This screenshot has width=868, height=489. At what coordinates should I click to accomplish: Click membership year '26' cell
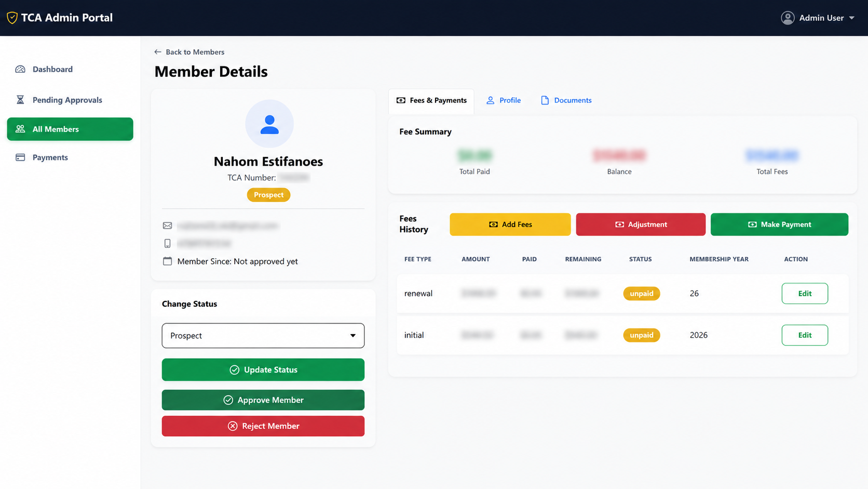(x=694, y=294)
